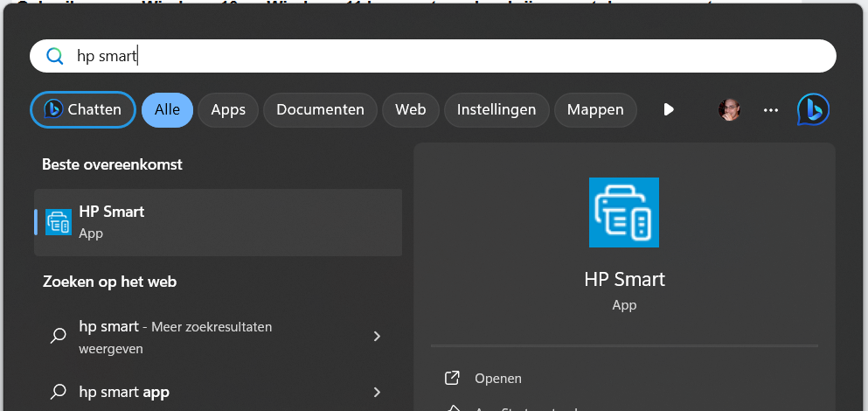The height and width of the screenshot is (411, 868).
Task: Select 'hp smart app' web suggestion
Action: pyautogui.click(x=219, y=392)
